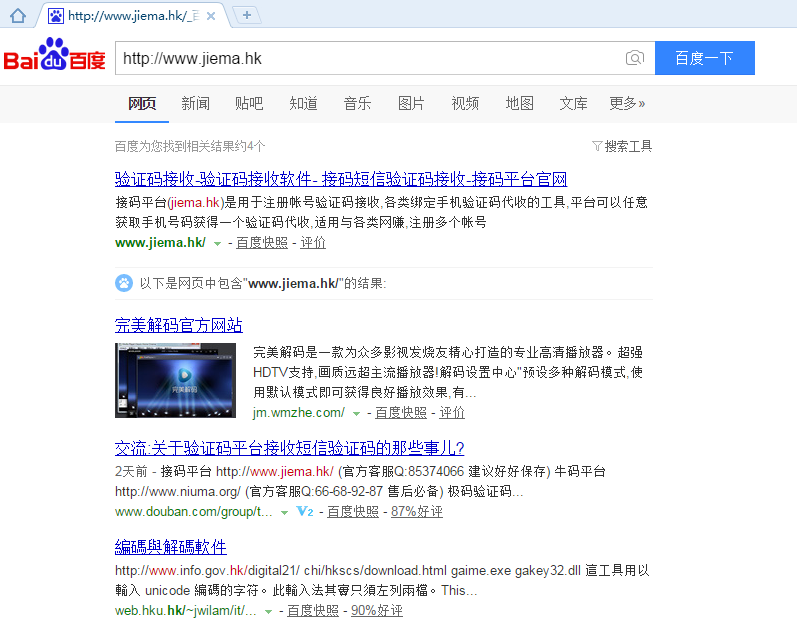Click the V2 credibility badge icon
The width and height of the screenshot is (797, 633).
click(304, 511)
